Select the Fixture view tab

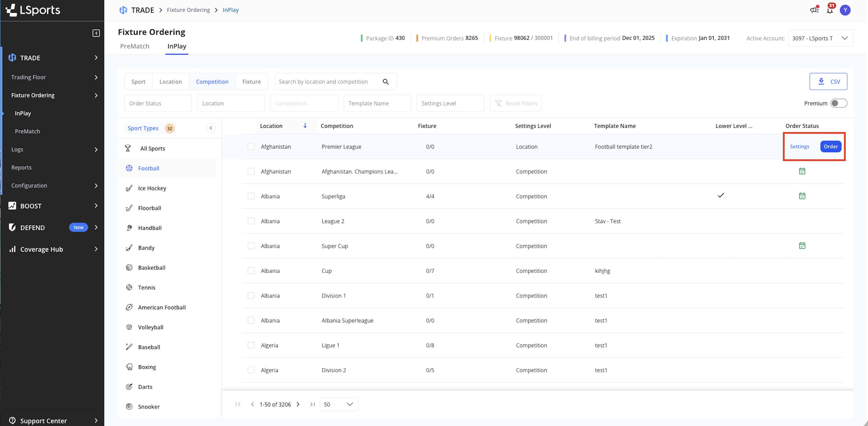coord(251,82)
